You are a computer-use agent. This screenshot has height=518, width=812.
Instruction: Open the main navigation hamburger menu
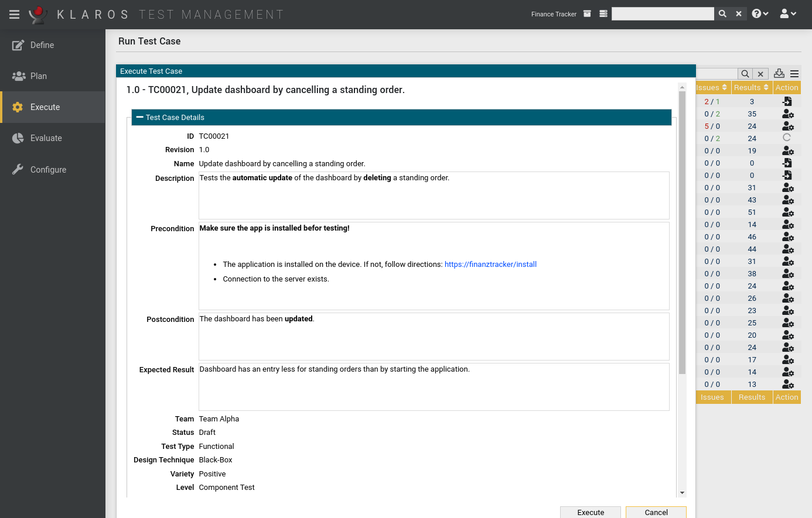click(14, 14)
